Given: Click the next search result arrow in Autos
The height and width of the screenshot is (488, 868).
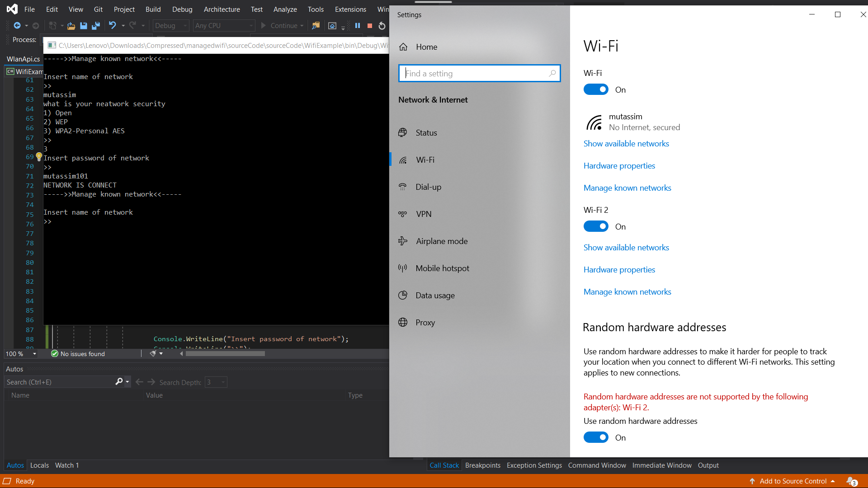Looking at the screenshot, I should 151,382.
